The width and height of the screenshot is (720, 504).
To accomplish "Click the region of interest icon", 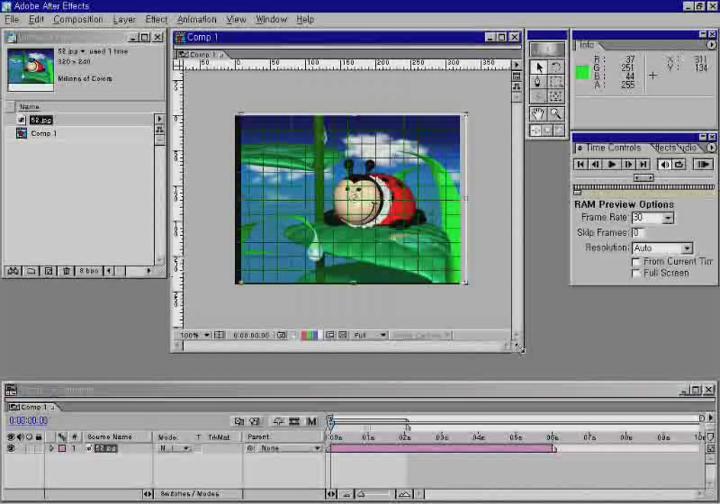I will point(330,335).
